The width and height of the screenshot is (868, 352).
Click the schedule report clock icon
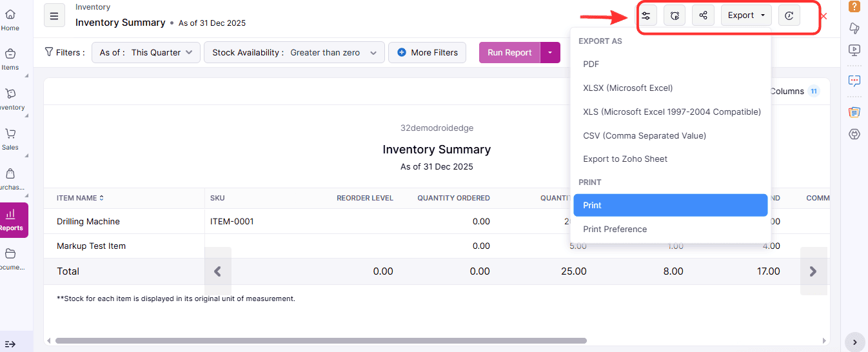click(675, 15)
